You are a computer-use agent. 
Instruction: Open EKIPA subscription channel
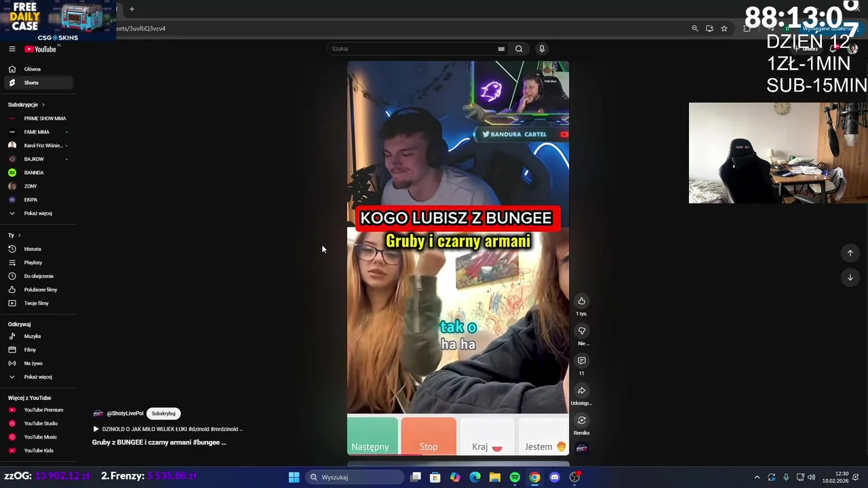click(x=38, y=200)
